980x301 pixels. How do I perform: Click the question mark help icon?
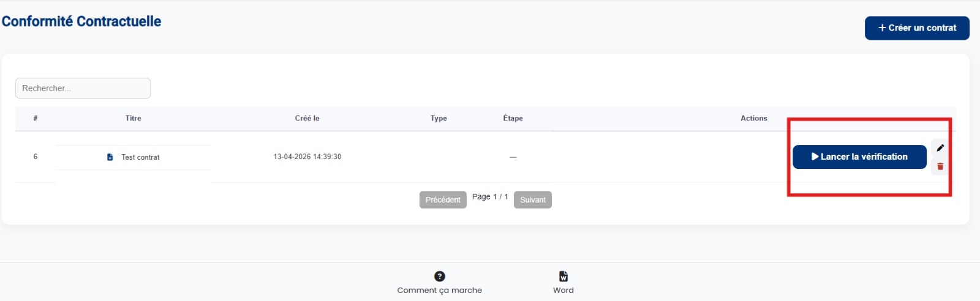tap(440, 277)
